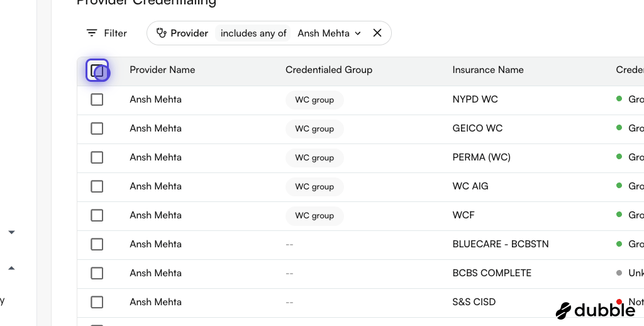Check the WCF row checkbox

click(97, 215)
